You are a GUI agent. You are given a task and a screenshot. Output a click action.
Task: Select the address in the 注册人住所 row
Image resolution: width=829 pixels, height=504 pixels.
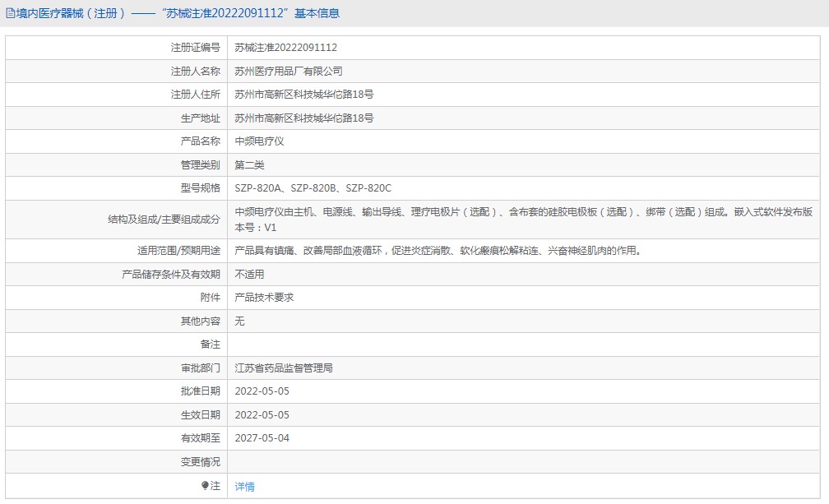click(x=304, y=95)
